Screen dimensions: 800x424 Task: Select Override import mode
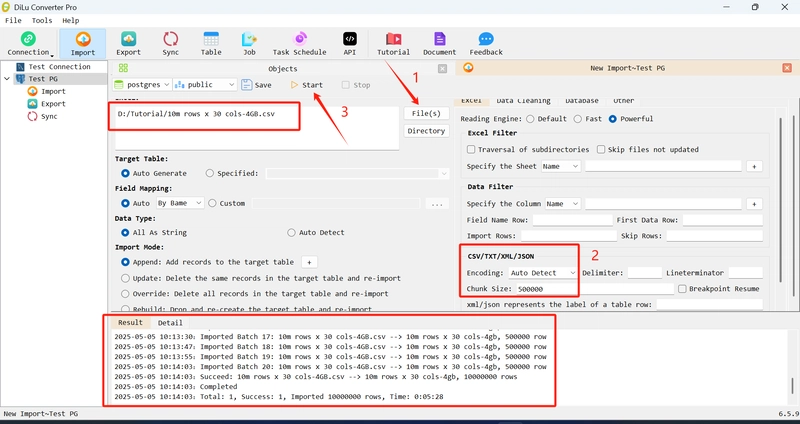point(255,294)
